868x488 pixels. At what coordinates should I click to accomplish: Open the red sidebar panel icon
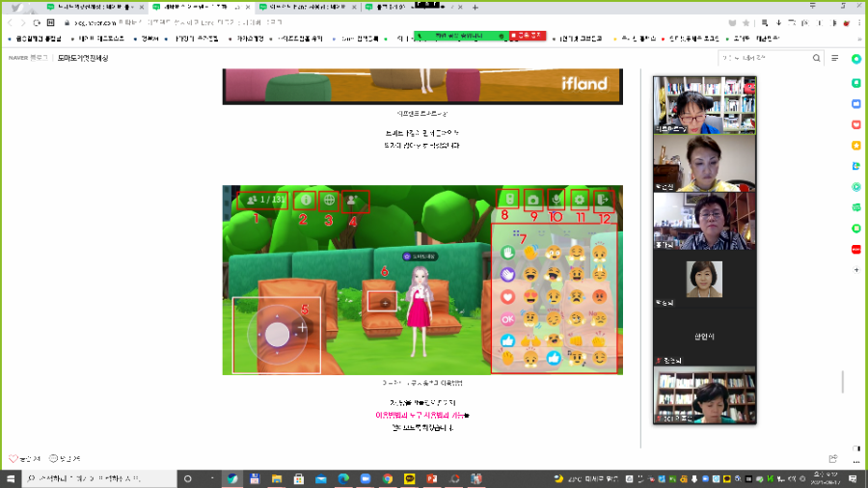[856, 249]
